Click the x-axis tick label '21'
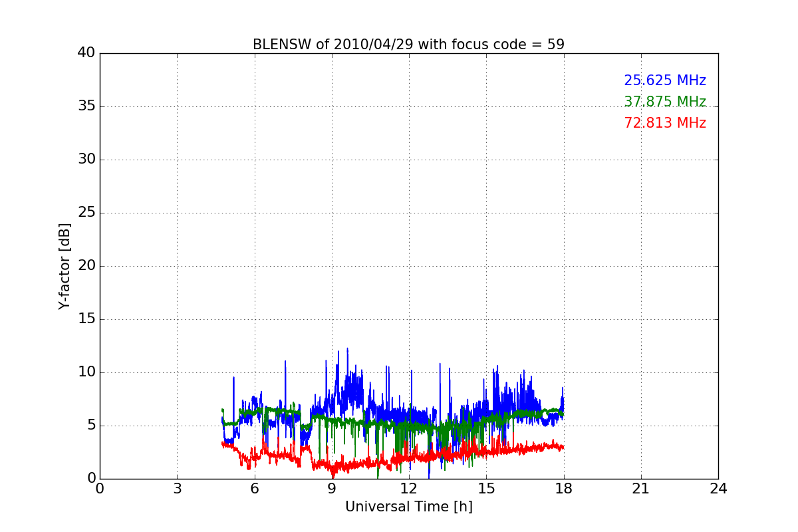 (x=640, y=488)
